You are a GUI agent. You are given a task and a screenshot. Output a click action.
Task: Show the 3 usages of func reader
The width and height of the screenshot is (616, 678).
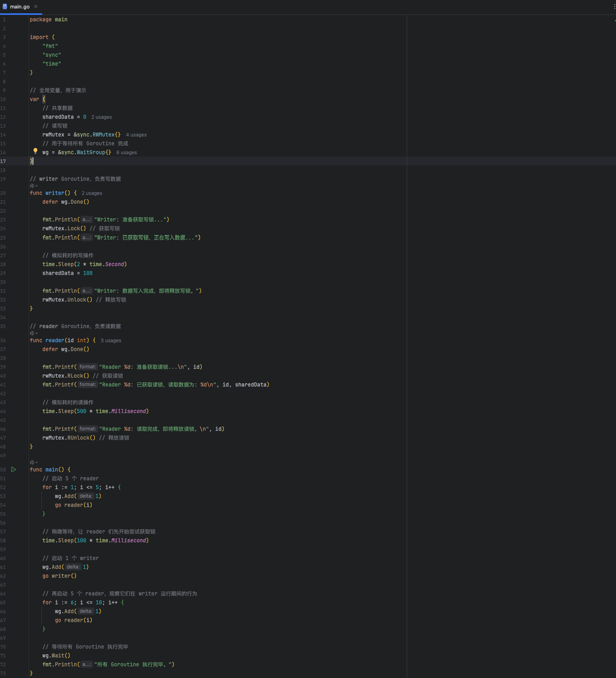pos(111,341)
